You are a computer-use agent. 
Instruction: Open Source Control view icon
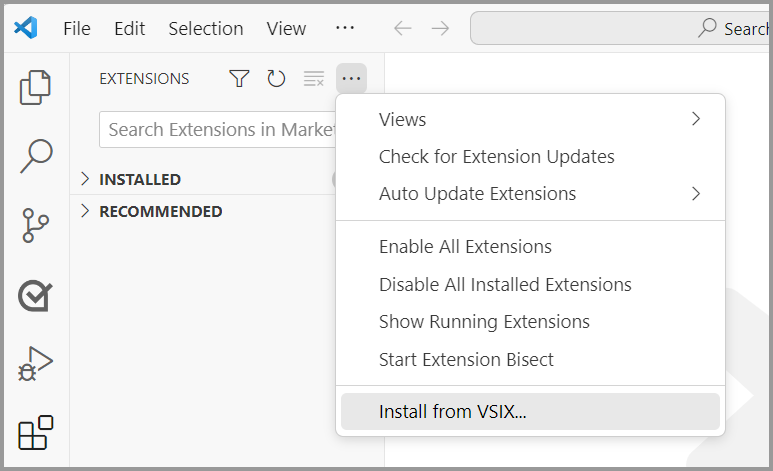point(36,226)
